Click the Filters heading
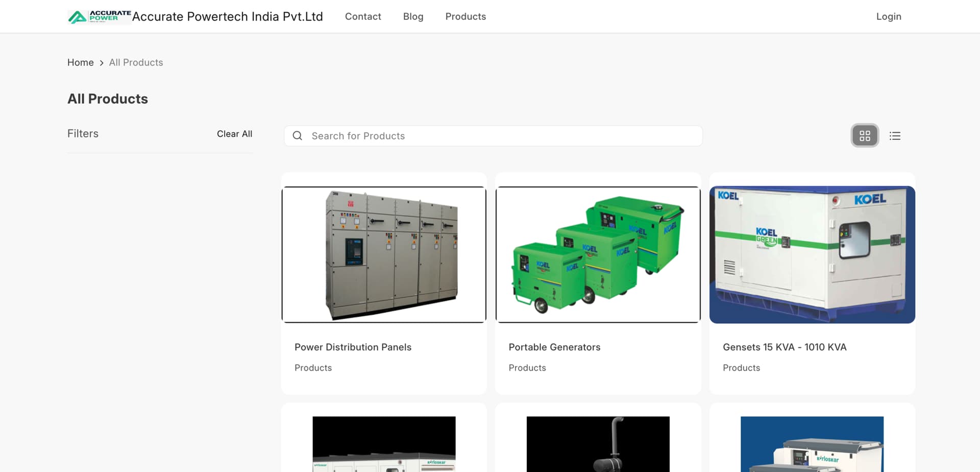Screen dimensions: 980x472 click(83, 133)
